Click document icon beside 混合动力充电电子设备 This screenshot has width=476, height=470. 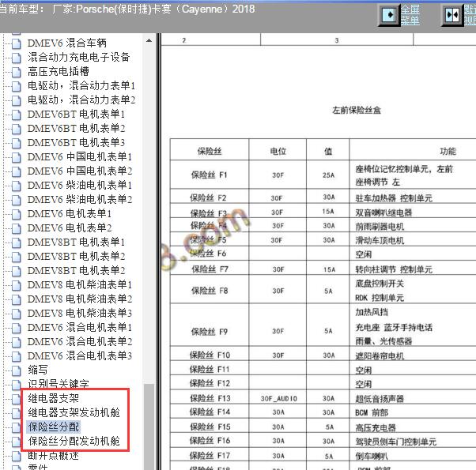pos(17,58)
